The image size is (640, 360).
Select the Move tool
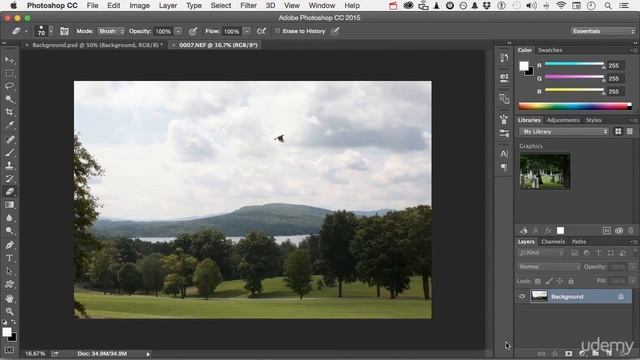tap(9, 60)
